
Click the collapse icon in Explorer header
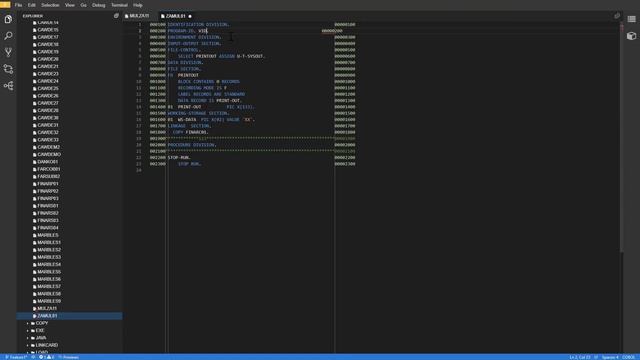click(116, 16)
